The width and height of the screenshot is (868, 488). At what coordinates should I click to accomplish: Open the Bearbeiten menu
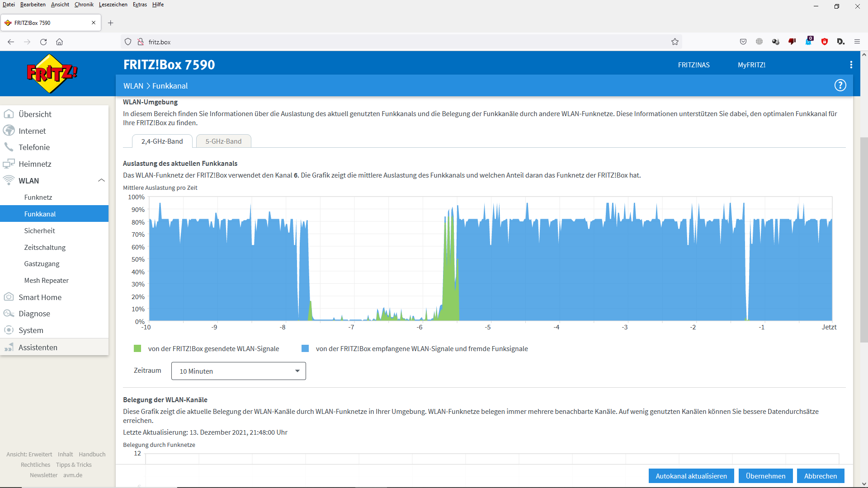click(x=33, y=5)
